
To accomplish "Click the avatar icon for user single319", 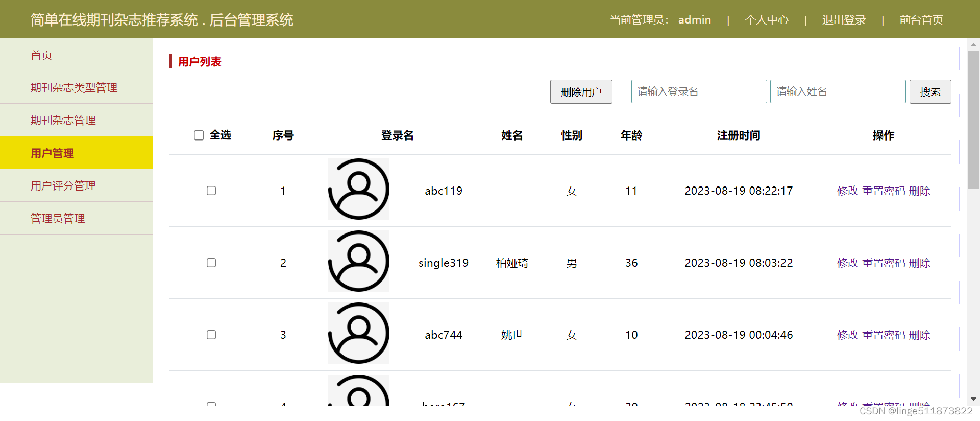I will tap(359, 261).
